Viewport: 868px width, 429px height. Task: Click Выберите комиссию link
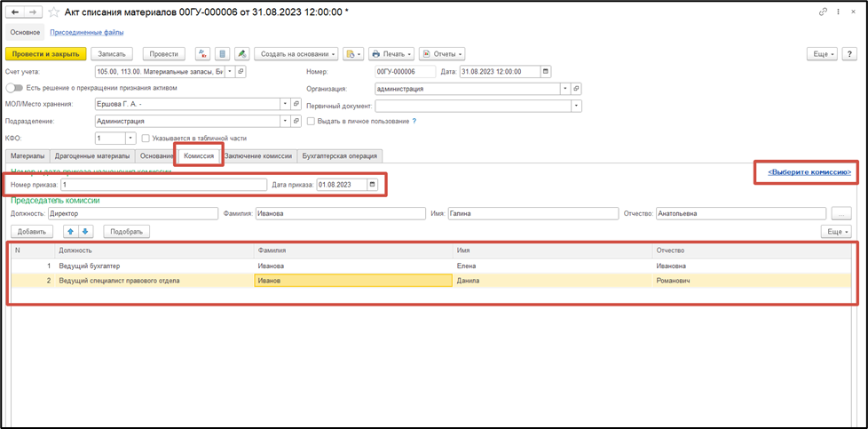pos(809,172)
